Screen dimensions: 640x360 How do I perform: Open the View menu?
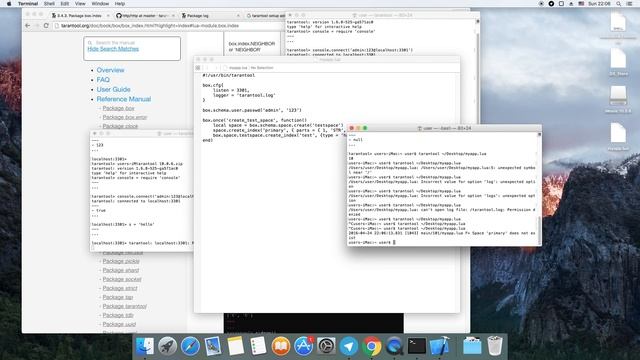80,4
